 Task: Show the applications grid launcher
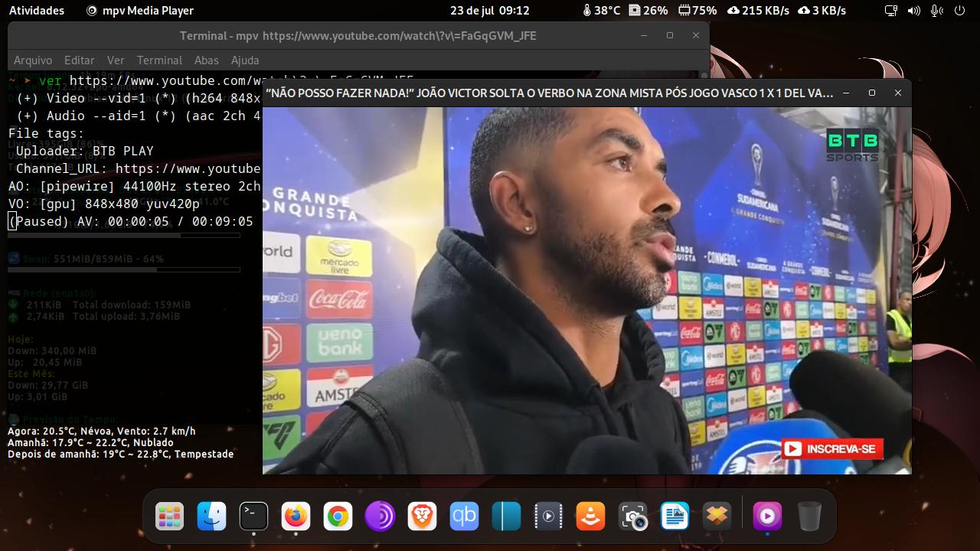(x=169, y=517)
